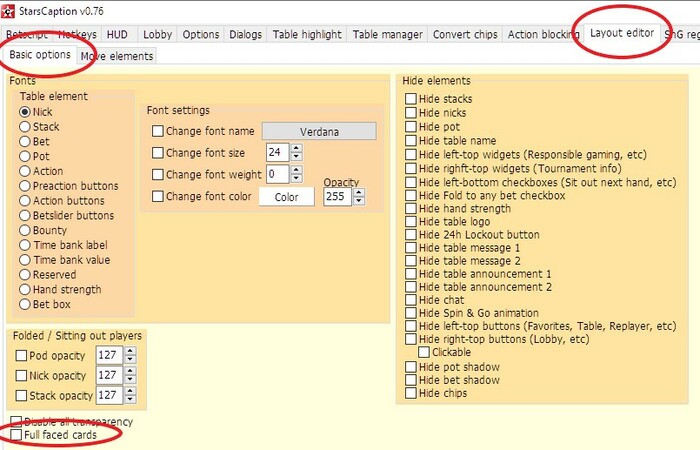Viewport: 700px width, 450px height.
Task: Open the HUD tab
Action: [117, 34]
